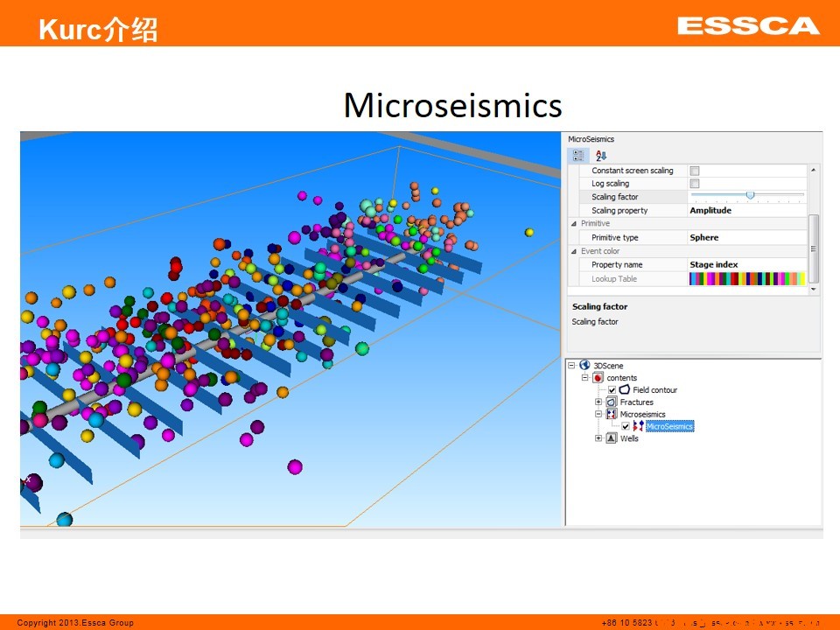Click the 3DScene globe icon
Screen dimensions: 840x630
(584, 365)
